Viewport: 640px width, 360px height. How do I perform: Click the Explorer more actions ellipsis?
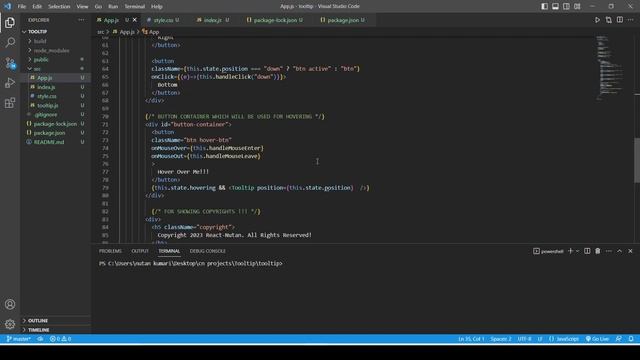[81, 20]
